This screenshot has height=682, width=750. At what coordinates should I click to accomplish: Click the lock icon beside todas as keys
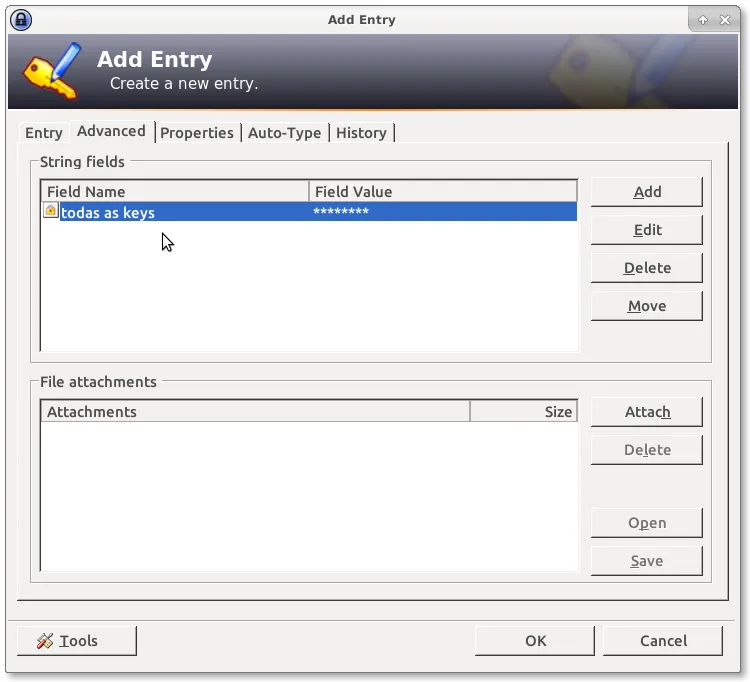(51, 210)
